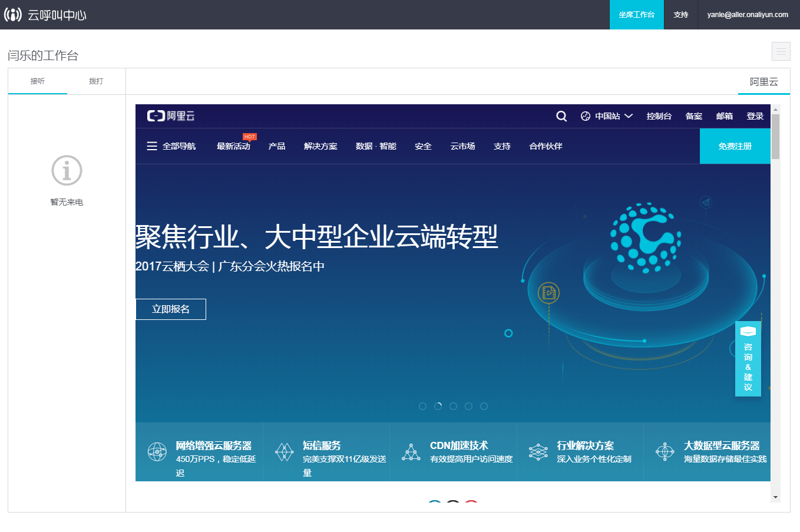Open the 坐席工作台 top menu
This screenshot has height=532, width=800.
(637, 15)
